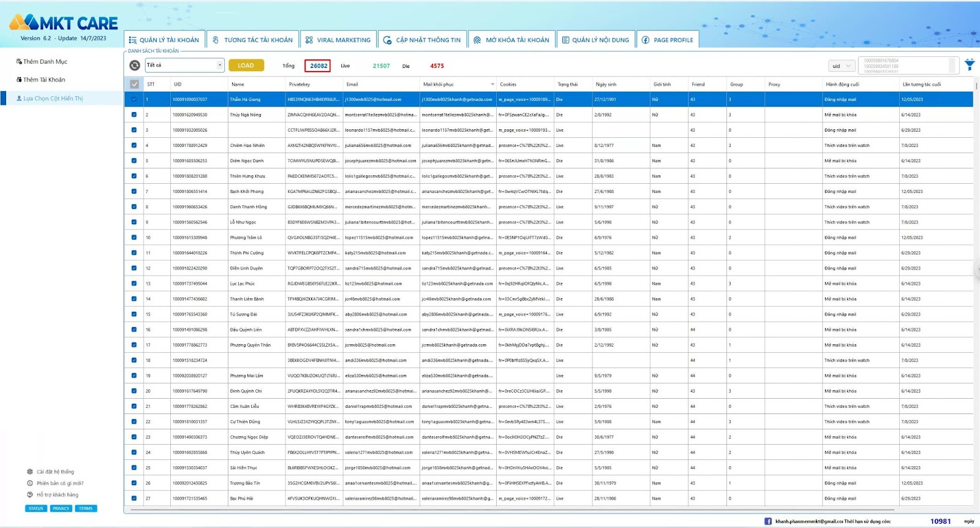Screen dimensions: 980x528
Task: Click the icon beside Lựa Chọn Cột Hiển Thị
Action: 19,98
